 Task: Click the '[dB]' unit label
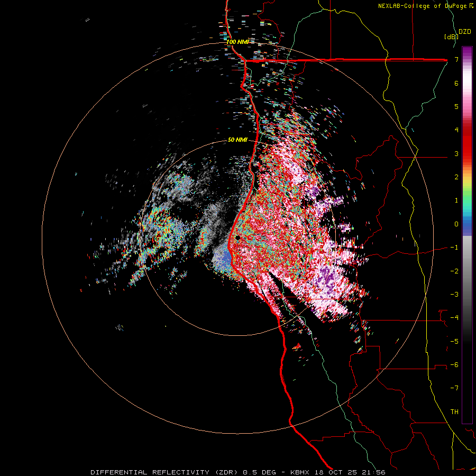pyautogui.click(x=451, y=36)
